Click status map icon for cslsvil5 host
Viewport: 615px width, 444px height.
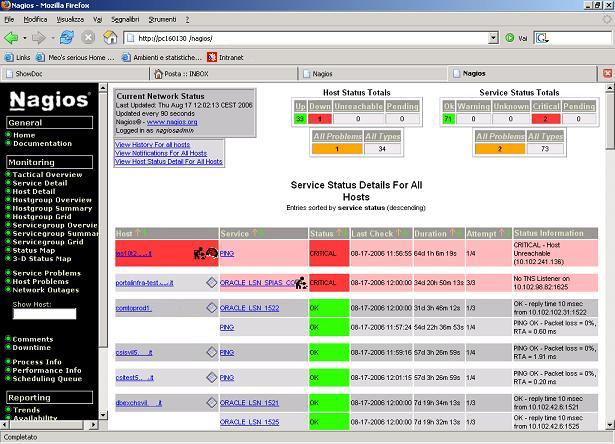tap(211, 352)
